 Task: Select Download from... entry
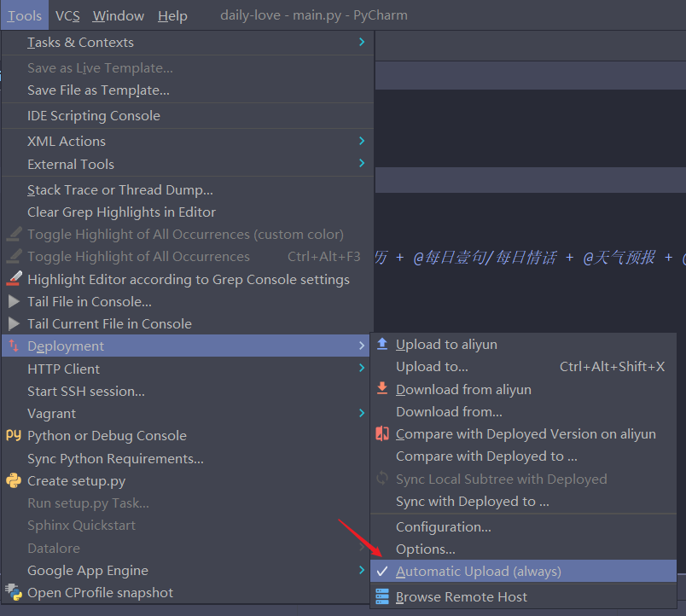coord(523,412)
